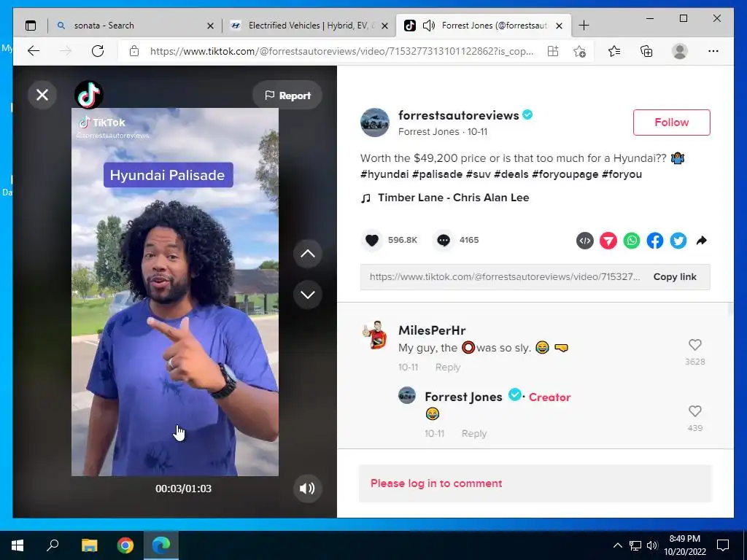Open the #foryoupage hashtag
Screen dimensions: 747x560
point(565,174)
